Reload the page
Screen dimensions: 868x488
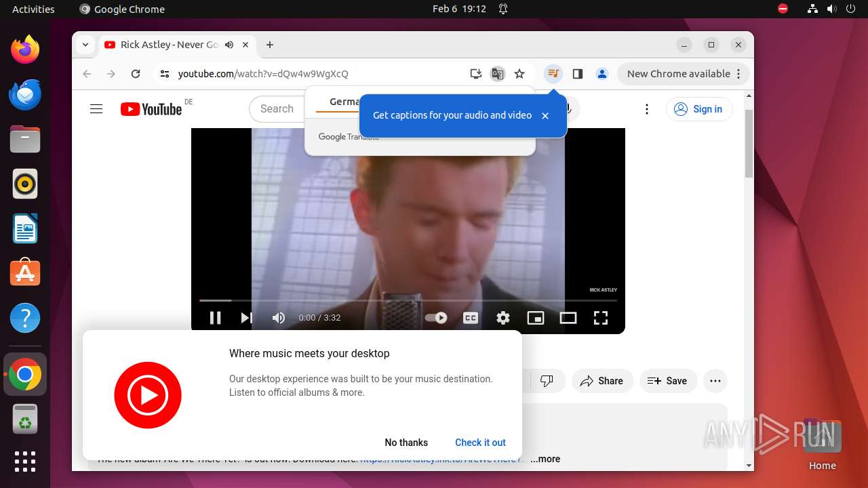pos(136,74)
